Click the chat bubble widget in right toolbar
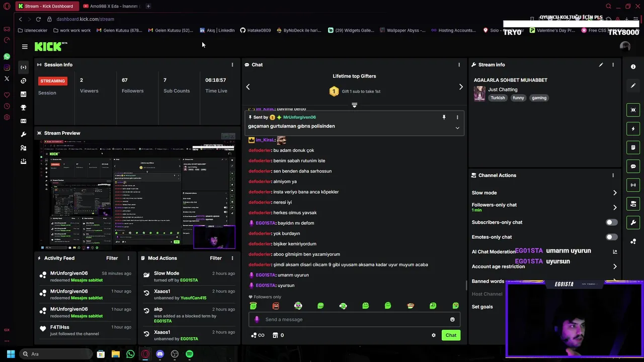644x362 pixels. 633,166
